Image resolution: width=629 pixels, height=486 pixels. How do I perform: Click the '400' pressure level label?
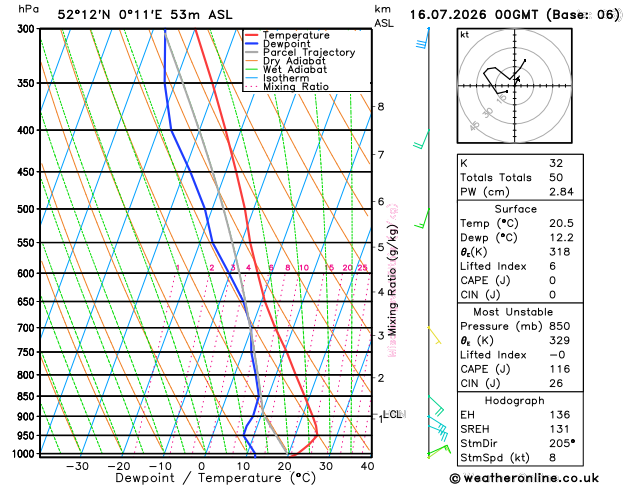pos(28,130)
